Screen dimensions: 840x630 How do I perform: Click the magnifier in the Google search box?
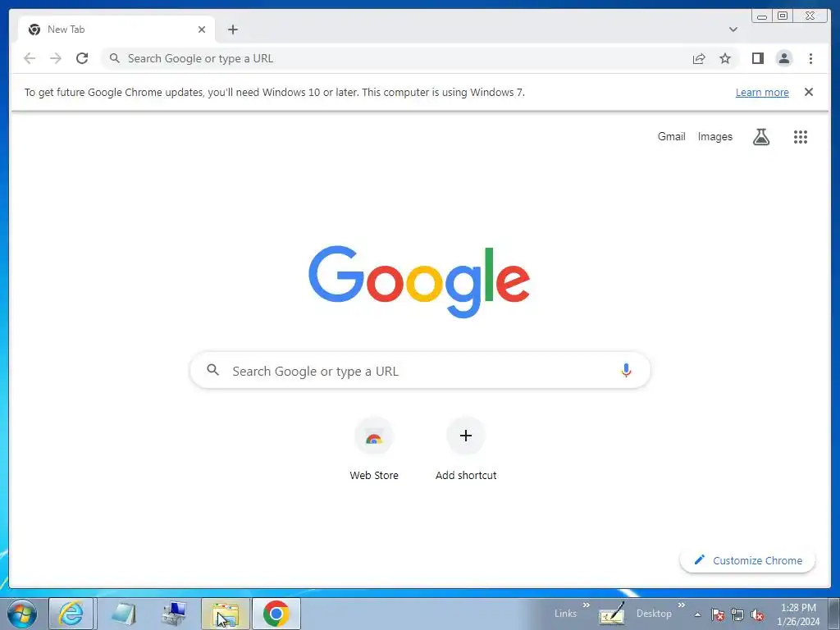(213, 370)
